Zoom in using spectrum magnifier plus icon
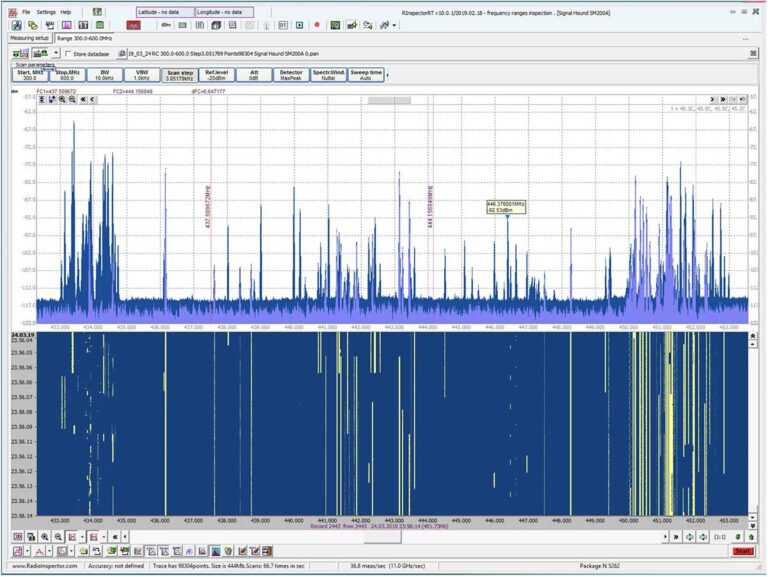The image size is (768, 577). click(62, 99)
